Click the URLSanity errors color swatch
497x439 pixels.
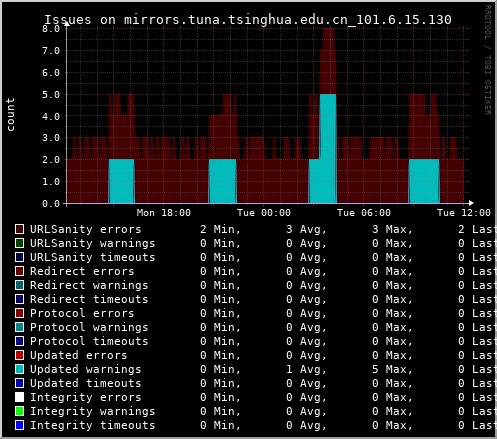tap(19, 229)
